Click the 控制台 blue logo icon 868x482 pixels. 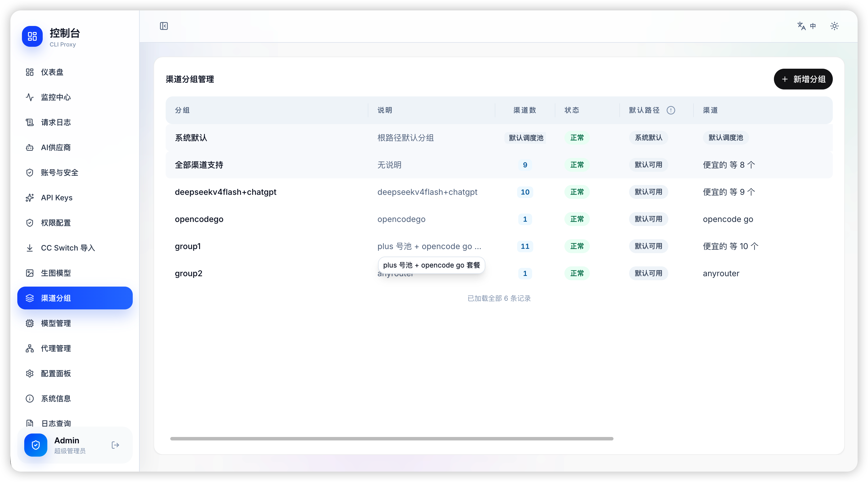(32, 36)
